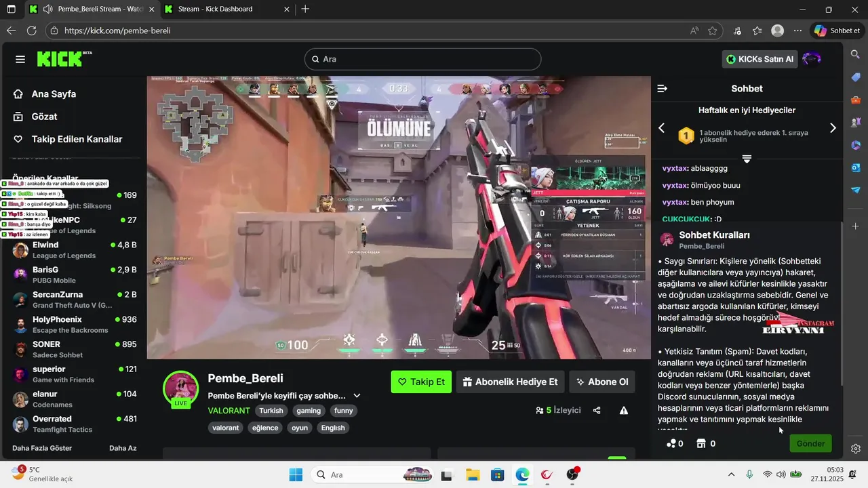This screenshot has height=488, width=868.
Task: Add an Edge sidebar app with plus
Action: 856,226
